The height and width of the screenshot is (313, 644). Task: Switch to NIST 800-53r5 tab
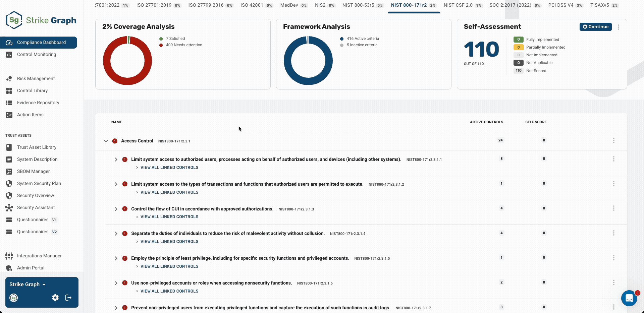[363, 5]
